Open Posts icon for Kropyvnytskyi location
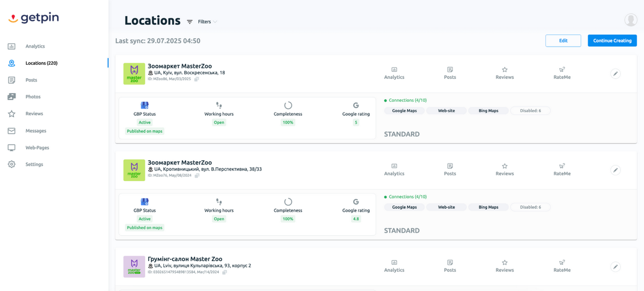The image size is (644, 291). [x=450, y=169]
